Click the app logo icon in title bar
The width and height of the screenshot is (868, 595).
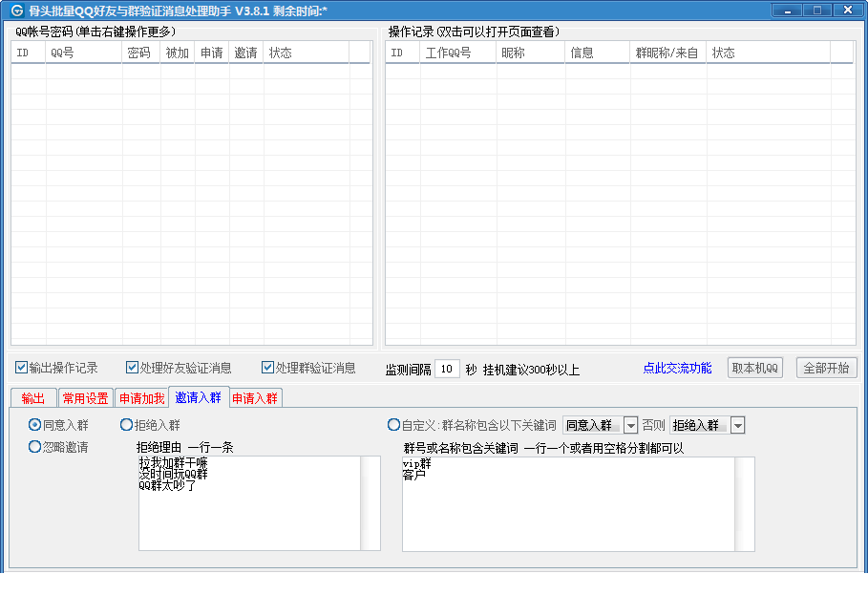(18, 11)
